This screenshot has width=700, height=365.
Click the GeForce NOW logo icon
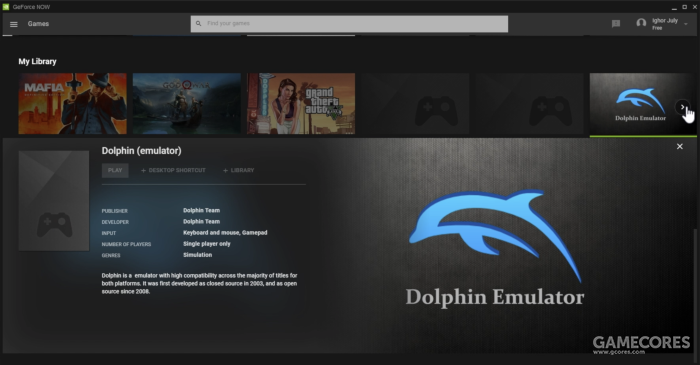(6, 7)
